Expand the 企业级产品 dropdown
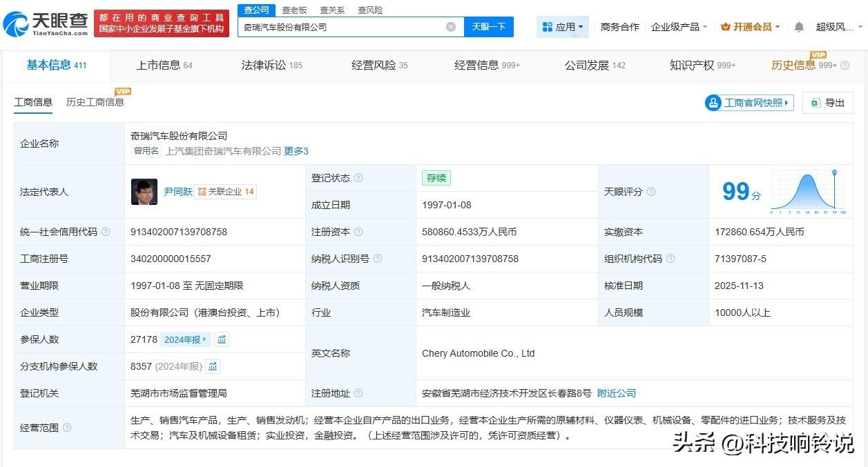The image size is (868, 467). click(679, 27)
